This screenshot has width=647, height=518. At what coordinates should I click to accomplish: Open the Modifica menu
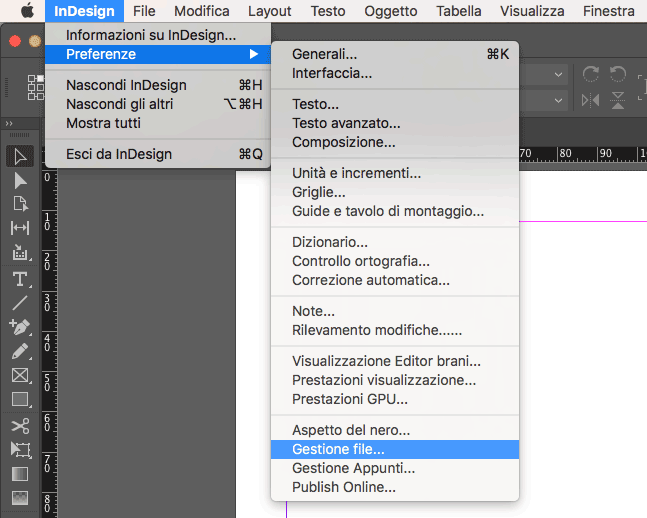click(201, 11)
